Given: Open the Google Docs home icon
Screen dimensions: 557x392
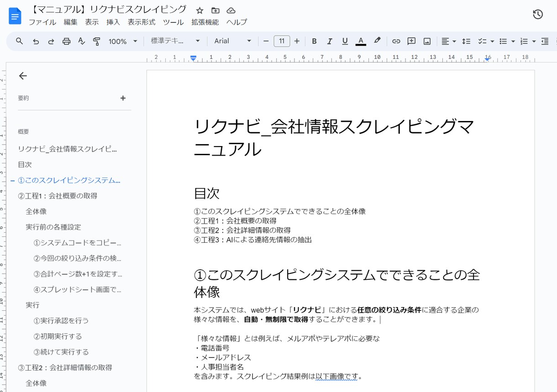Looking at the screenshot, I should (15, 16).
